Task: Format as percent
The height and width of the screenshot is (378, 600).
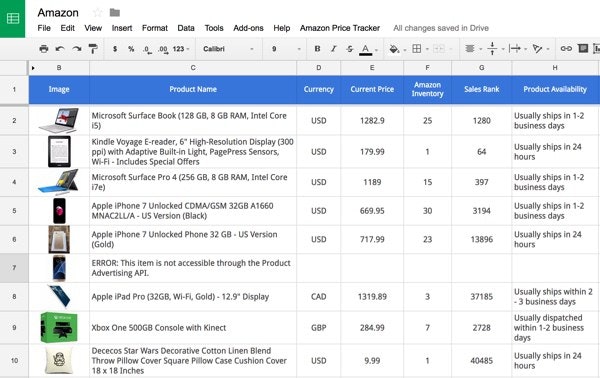Action: click(131, 49)
